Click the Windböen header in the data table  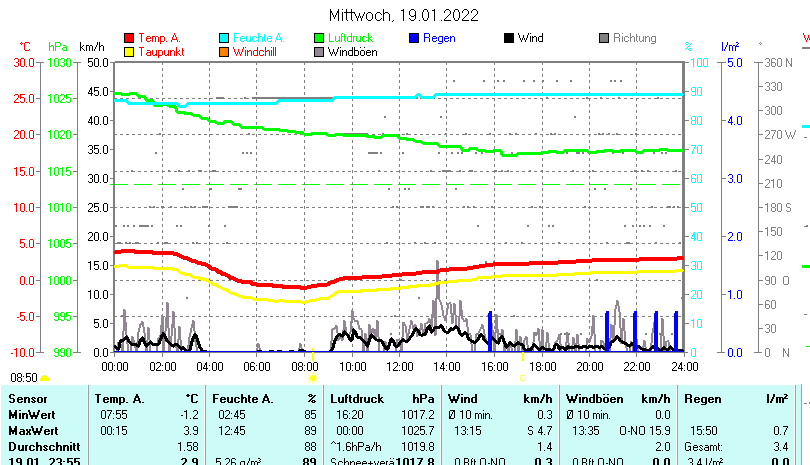click(x=596, y=399)
